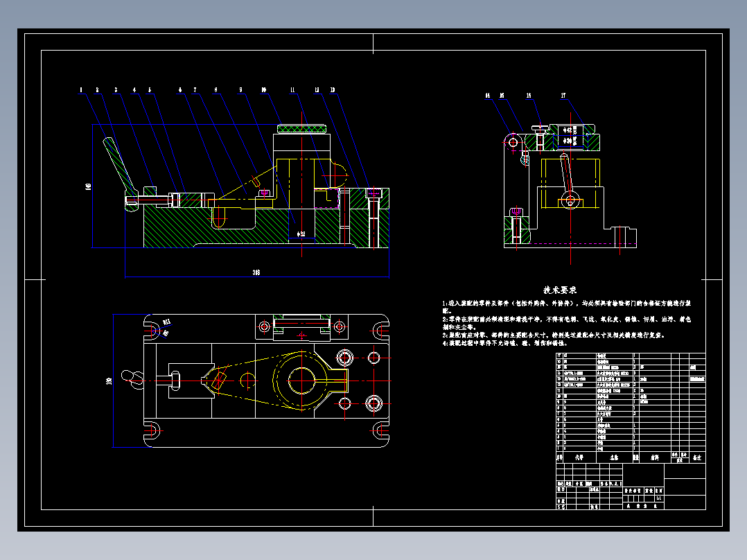Screen dimensions: 747x560
Task: Click part balloon number 1
Action: pos(81,89)
